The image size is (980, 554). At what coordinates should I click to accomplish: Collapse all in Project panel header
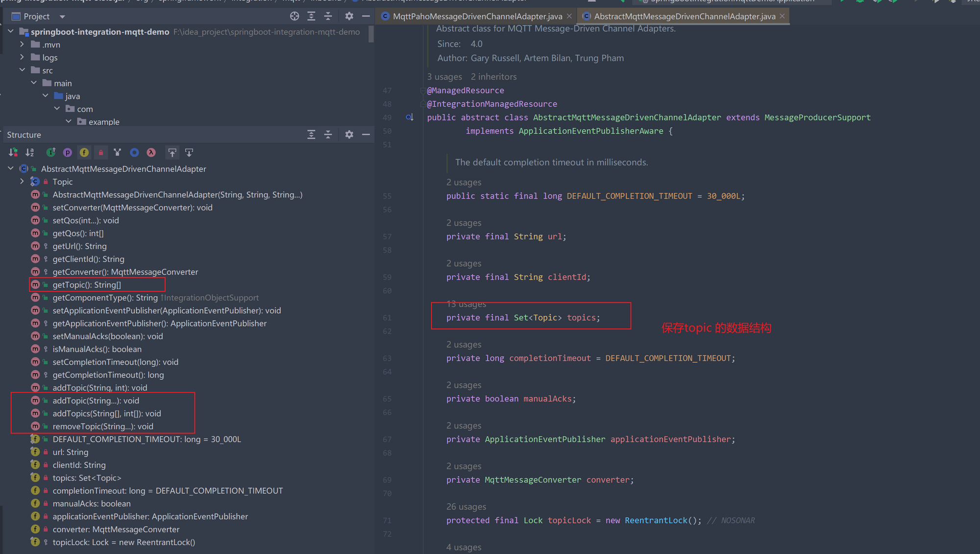click(328, 16)
